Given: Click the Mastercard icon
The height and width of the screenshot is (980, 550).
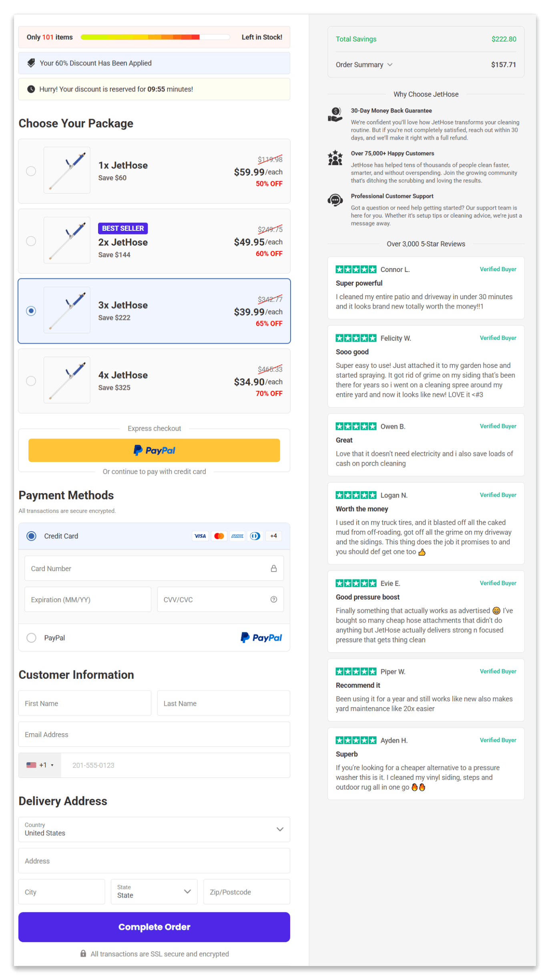Looking at the screenshot, I should click(219, 536).
